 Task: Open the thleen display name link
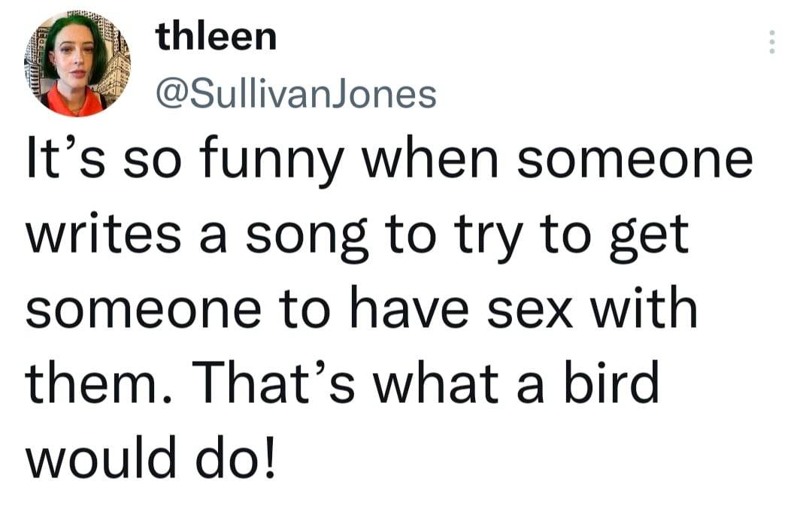216,37
